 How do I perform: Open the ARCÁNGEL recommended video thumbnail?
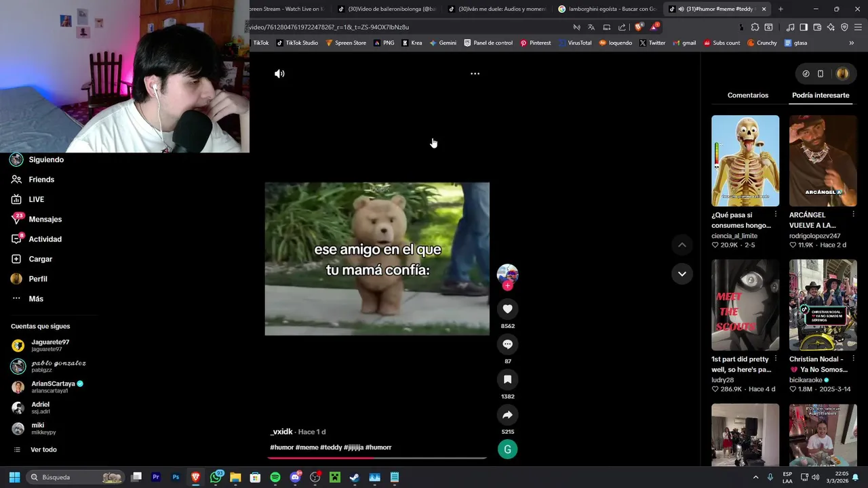(x=823, y=161)
